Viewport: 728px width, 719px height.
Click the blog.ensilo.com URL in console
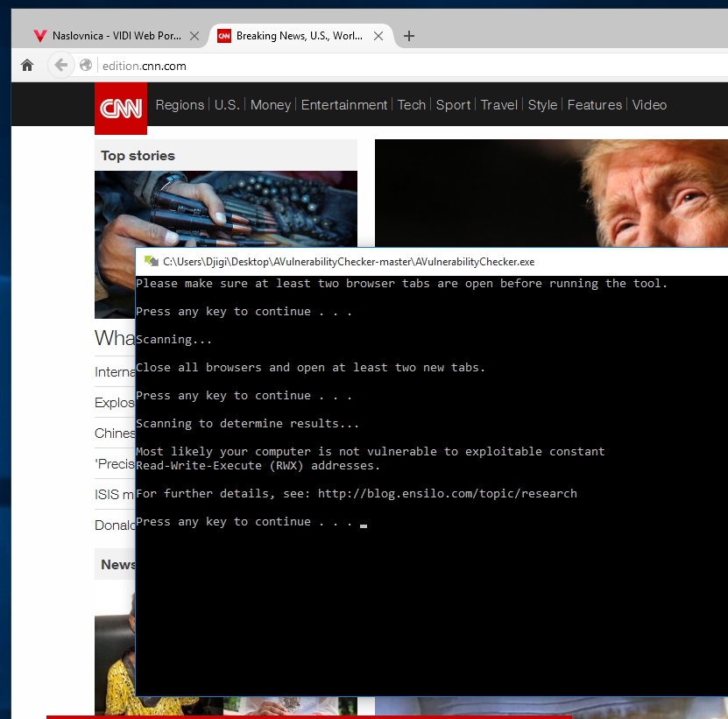[447, 493]
